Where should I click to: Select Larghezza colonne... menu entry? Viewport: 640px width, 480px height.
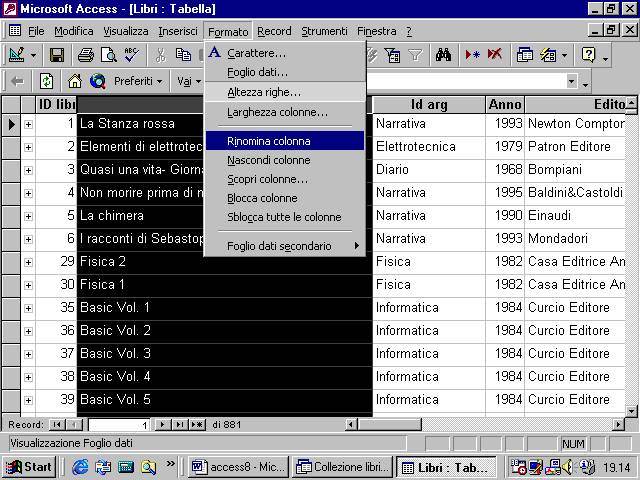click(285, 112)
